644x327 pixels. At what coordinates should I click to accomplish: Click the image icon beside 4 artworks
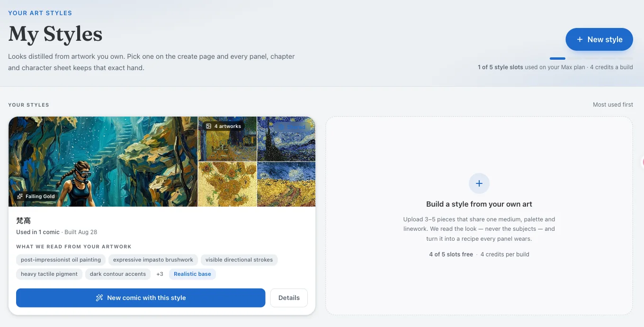click(209, 126)
